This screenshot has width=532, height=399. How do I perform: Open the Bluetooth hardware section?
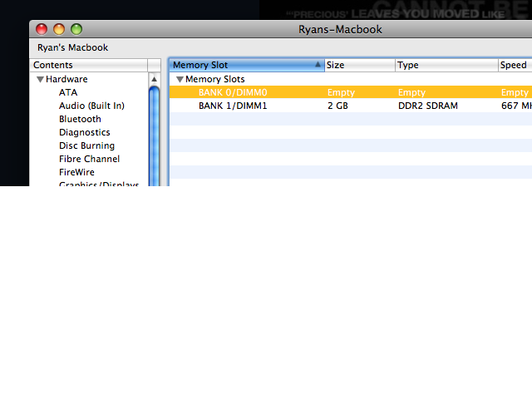coord(80,119)
